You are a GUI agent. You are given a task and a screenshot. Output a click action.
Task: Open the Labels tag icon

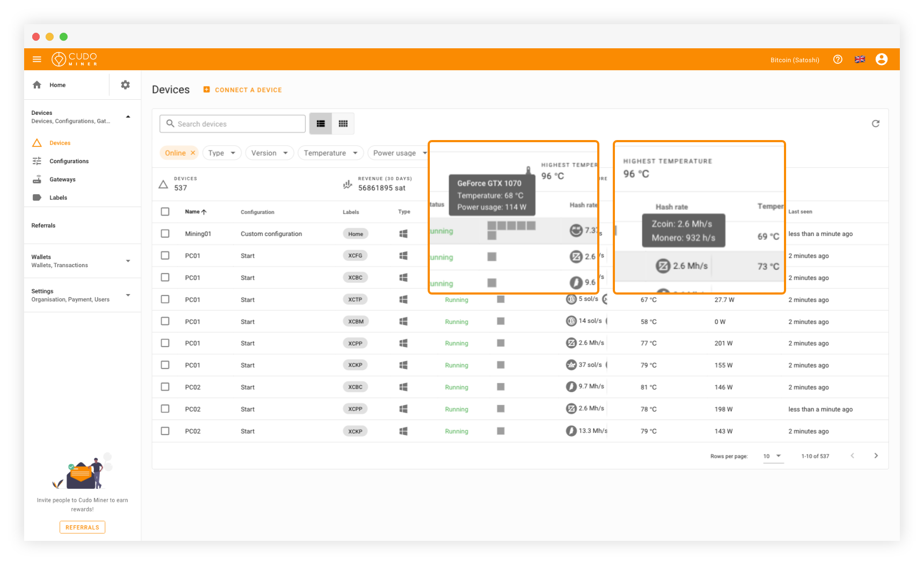36,197
